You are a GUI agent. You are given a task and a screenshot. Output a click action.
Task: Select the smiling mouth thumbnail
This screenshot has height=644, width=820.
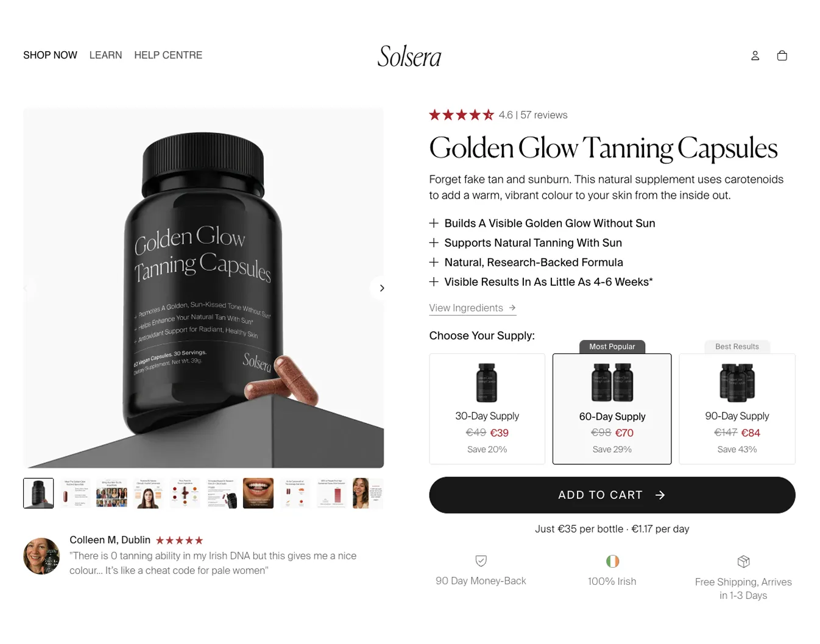tap(258, 493)
